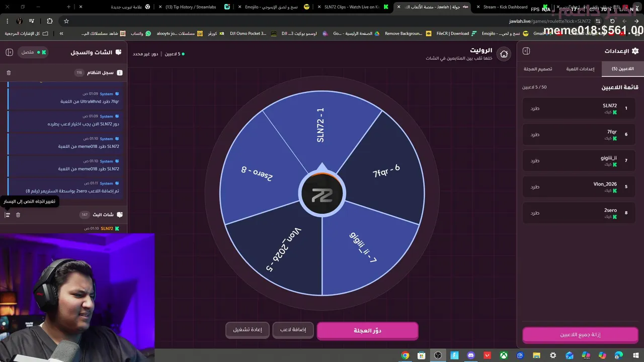The width and height of the screenshot is (644, 362).
Task: Open File Explorer from the taskbar
Action: point(537,355)
